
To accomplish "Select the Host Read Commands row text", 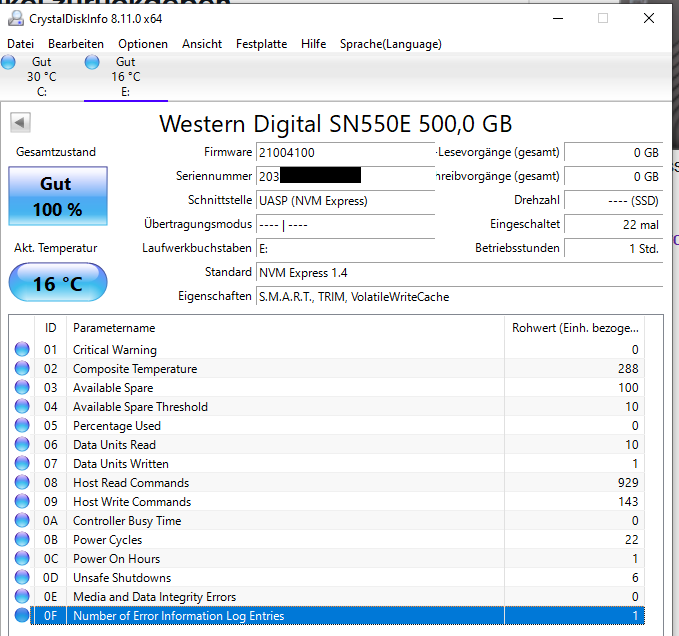I will (x=131, y=483).
